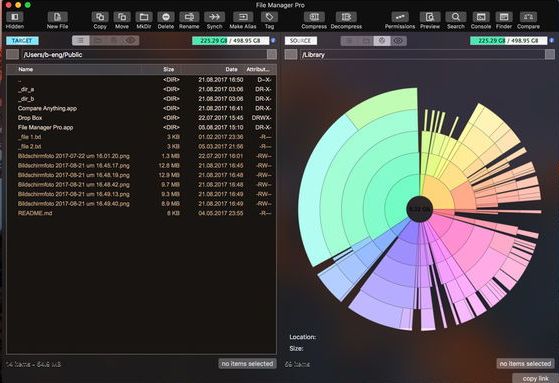Viewport: 559px width, 383px height.
Task: Click the Synch arrows icon
Action: pyautogui.click(x=214, y=17)
